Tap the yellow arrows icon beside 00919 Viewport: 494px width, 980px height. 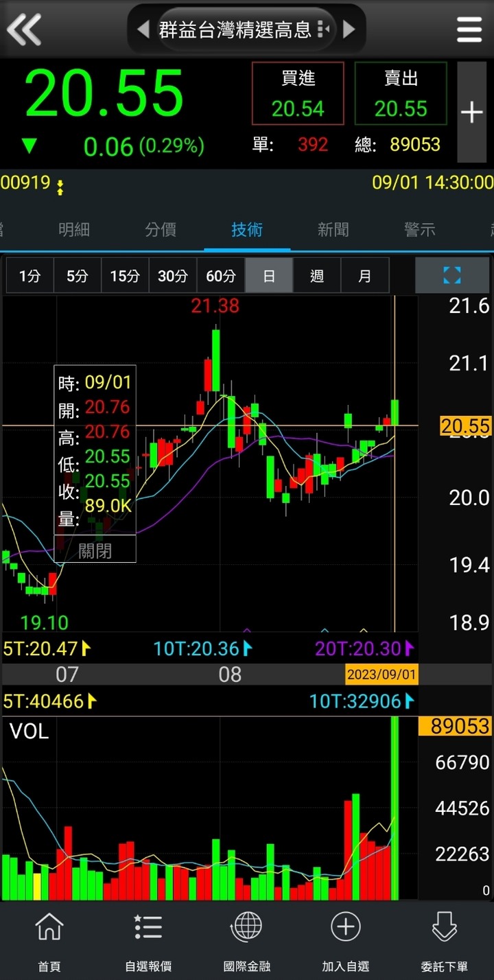click(60, 187)
